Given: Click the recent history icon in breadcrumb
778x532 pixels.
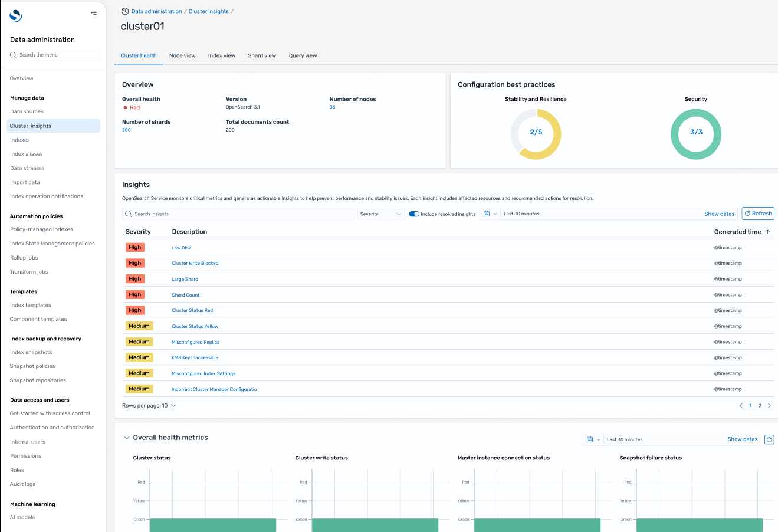Looking at the screenshot, I should coord(125,11).
